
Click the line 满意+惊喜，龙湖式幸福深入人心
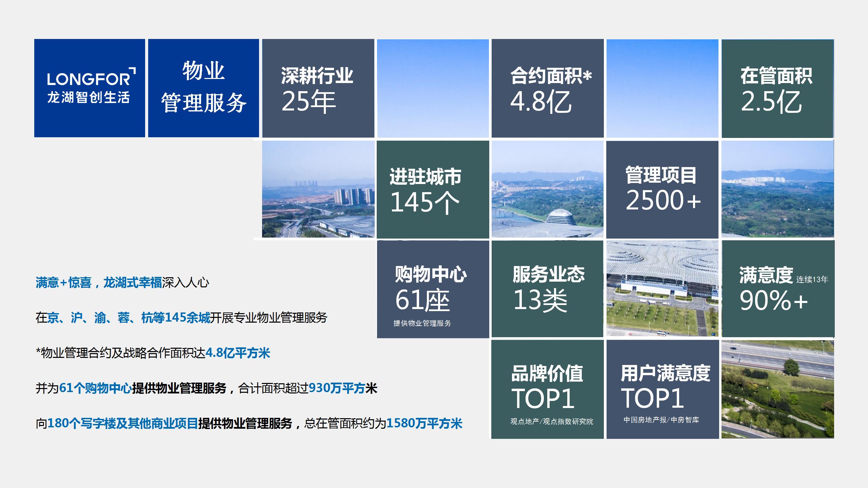click(122, 282)
